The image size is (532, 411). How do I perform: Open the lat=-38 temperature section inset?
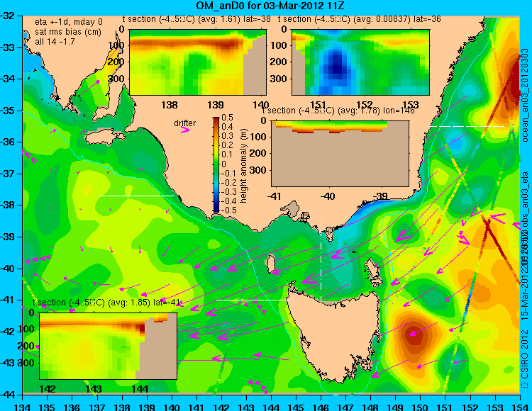pos(198,62)
